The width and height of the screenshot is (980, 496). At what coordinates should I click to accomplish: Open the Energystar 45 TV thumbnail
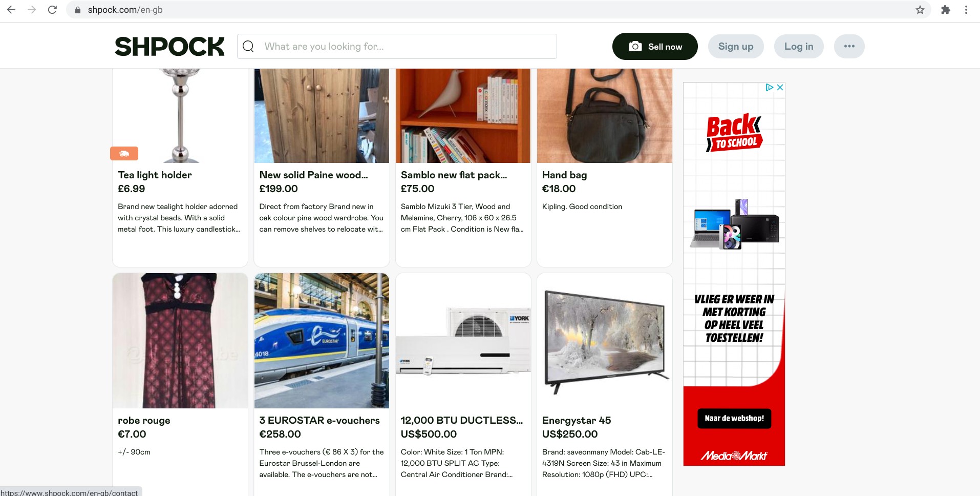(604, 341)
